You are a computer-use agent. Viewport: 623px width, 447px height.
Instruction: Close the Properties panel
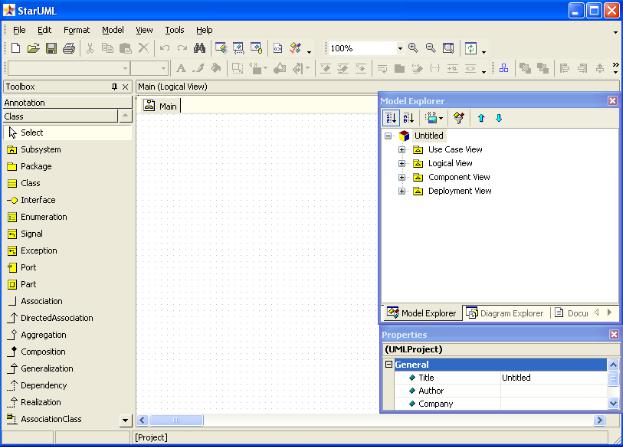tap(614, 335)
